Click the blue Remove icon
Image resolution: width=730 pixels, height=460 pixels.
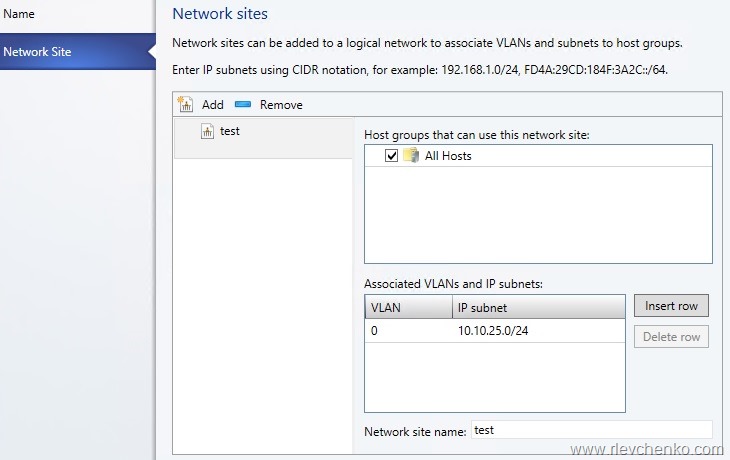(x=243, y=105)
